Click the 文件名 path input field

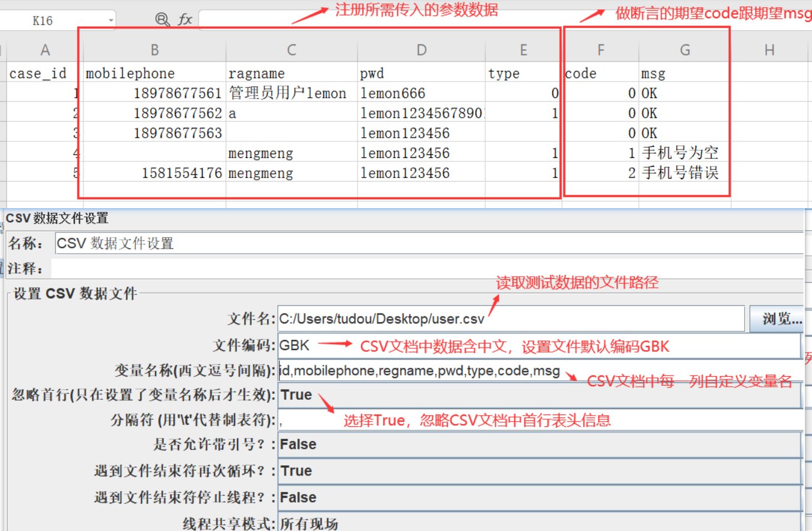511,319
